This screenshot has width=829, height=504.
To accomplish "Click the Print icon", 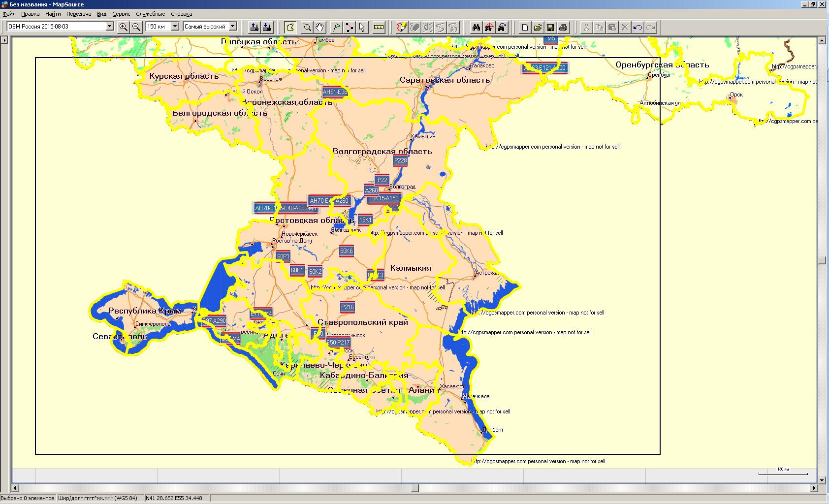I will pos(563,27).
